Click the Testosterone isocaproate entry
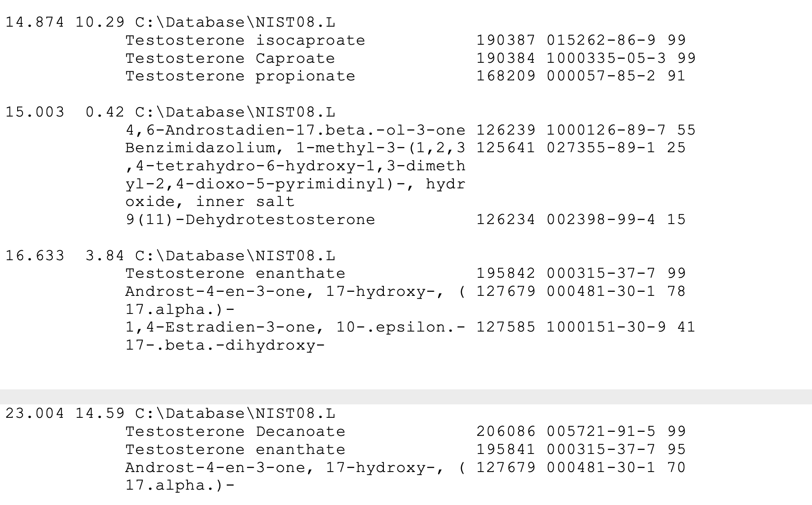The width and height of the screenshot is (812, 505). coord(245,40)
